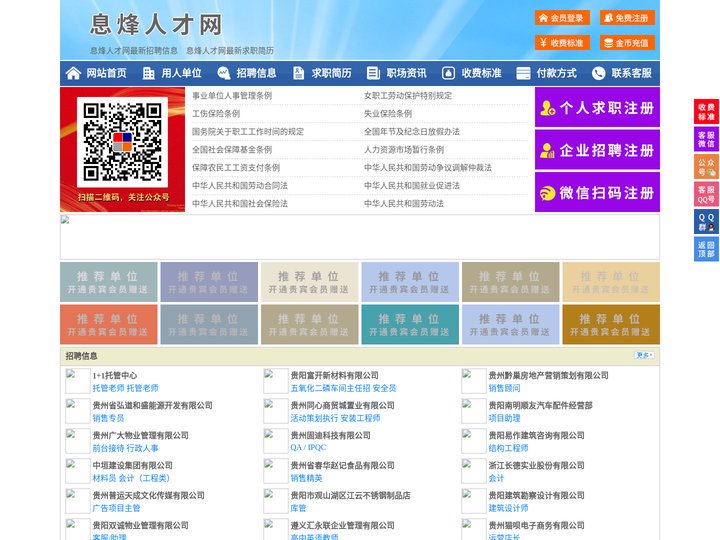Open the 中华人民共和国劳动合同法 link
This screenshot has height=540, width=720.
[240, 186]
